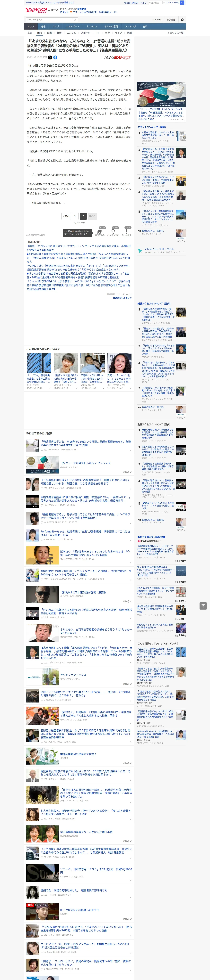Click the 【関連記事】 写真 ボロシャツ link
The image size is (210, 980).
(x=79, y=248)
